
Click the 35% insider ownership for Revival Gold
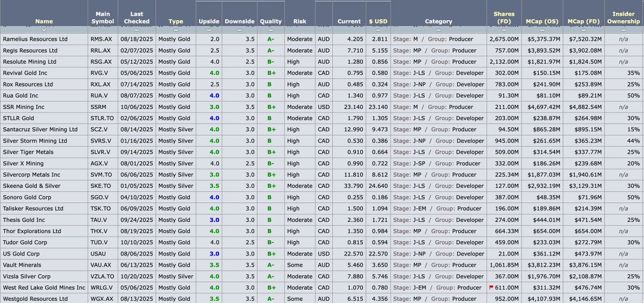pyautogui.click(x=633, y=73)
